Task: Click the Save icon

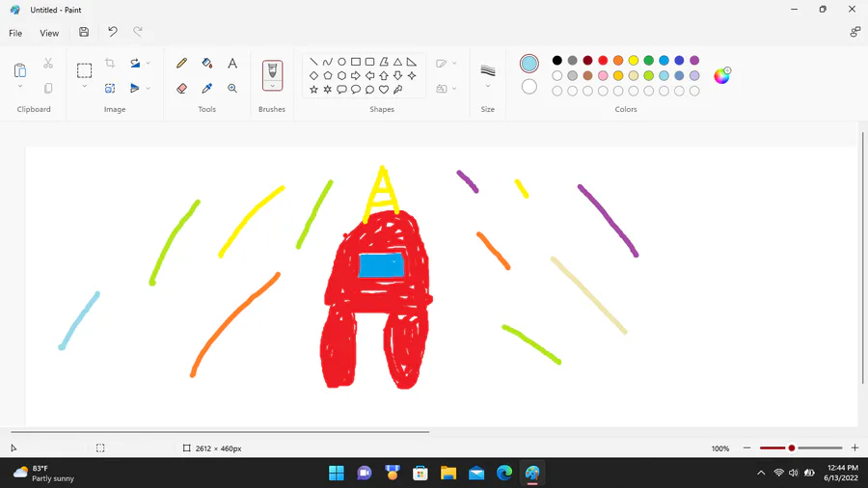Action: pos(84,32)
